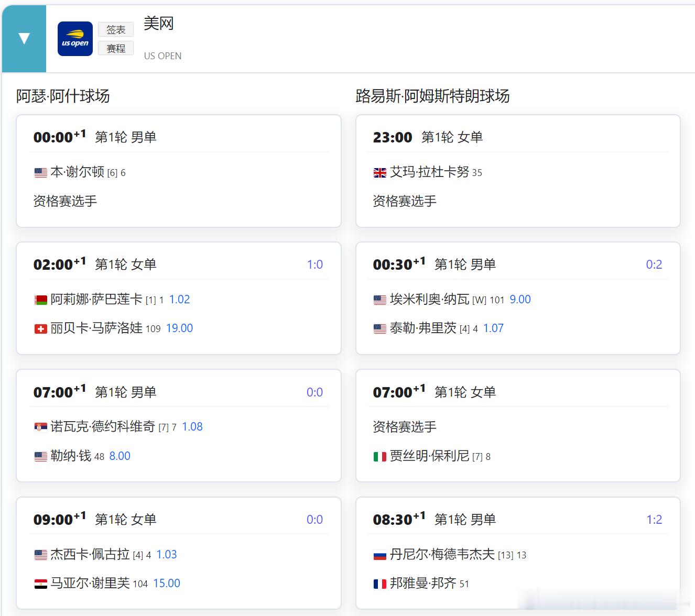Select player 本·谢尔顿
This screenshot has width=695, height=616.
tap(78, 172)
